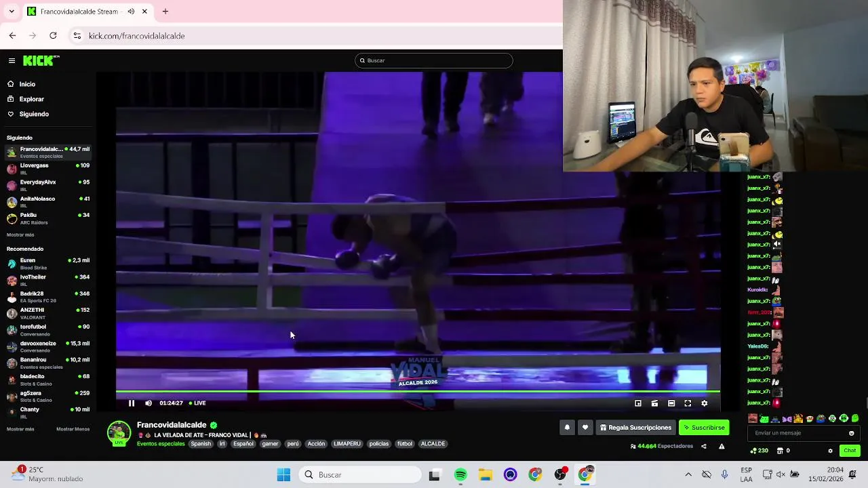The width and height of the screenshot is (868, 488).
Task: Open video player settings gear
Action: click(x=705, y=403)
